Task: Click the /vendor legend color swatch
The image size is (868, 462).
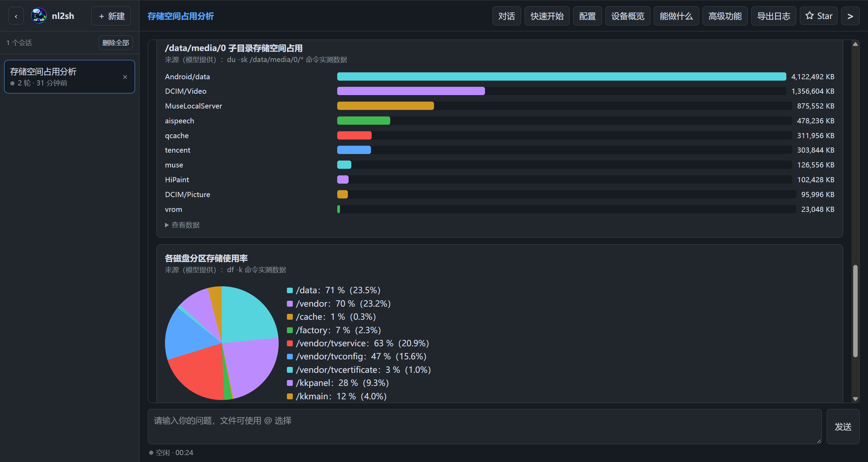Action: coord(290,304)
